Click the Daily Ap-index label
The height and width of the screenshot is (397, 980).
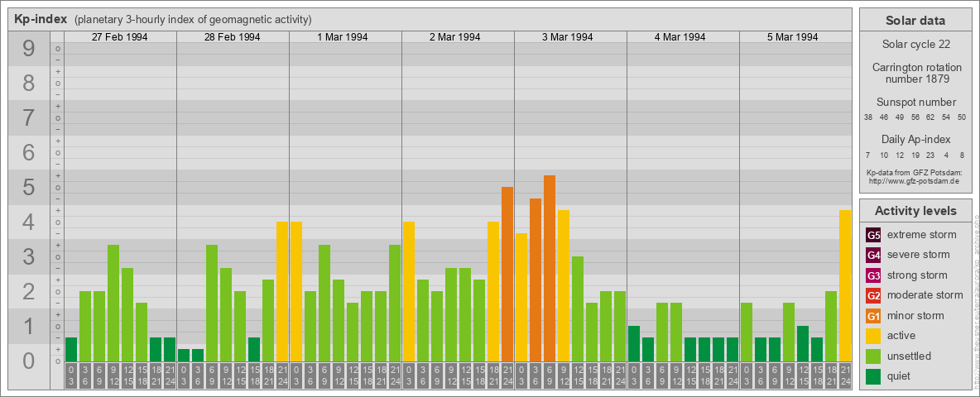[915, 139]
